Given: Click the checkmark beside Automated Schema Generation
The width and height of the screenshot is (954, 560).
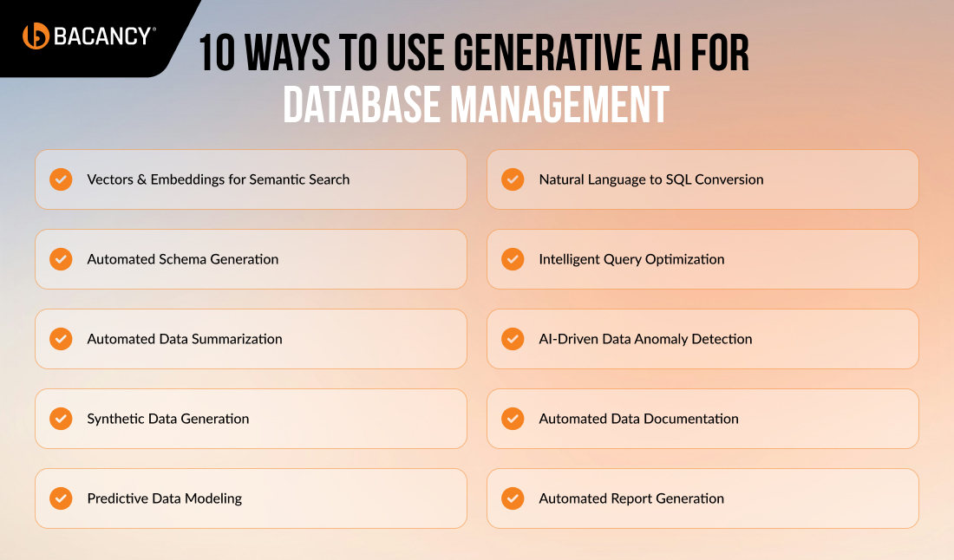Looking at the screenshot, I should [61, 259].
